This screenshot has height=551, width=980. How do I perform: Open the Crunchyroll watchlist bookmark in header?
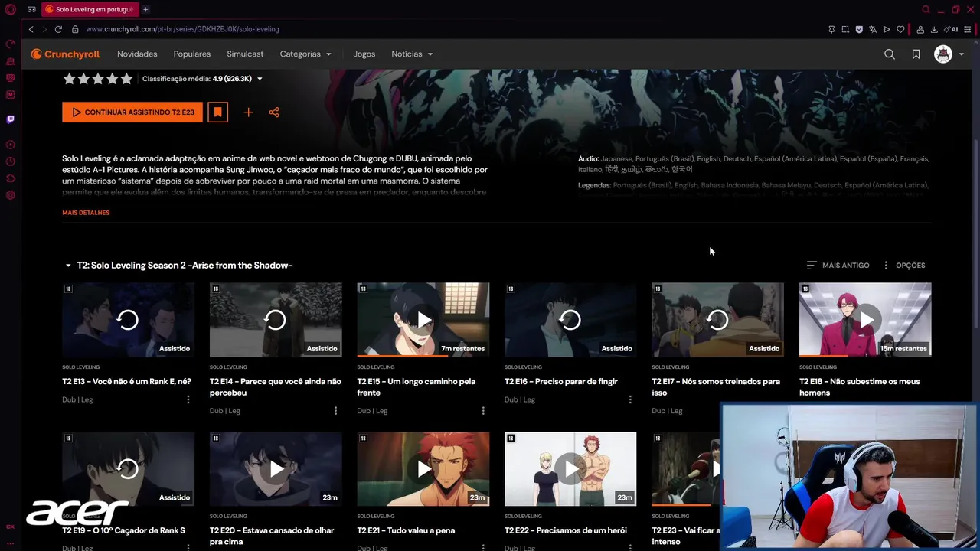[x=916, y=54]
